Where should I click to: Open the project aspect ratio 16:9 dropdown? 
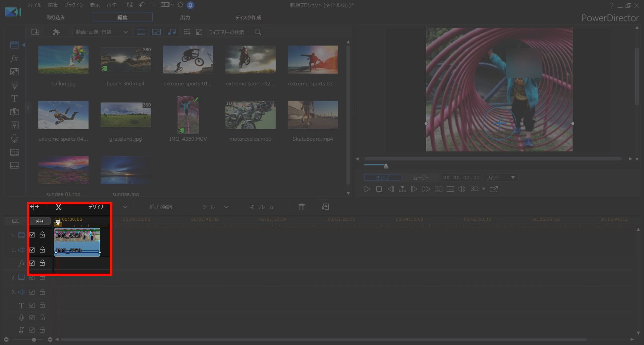[167, 5]
